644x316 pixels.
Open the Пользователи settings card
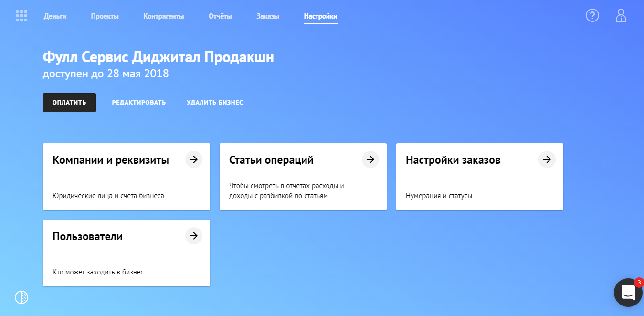pyautogui.click(x=127, y=253)
